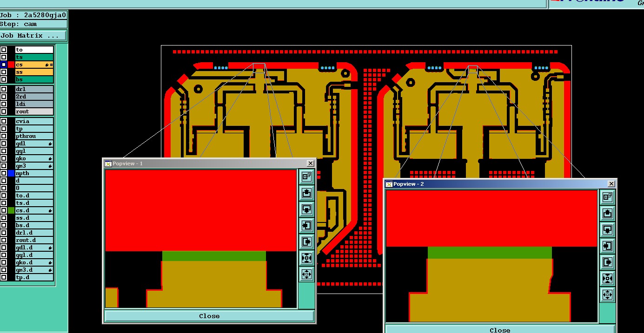Toggle display checkbox for layer rout
Viewport: 644px width, 333px height.
pos(4,111)
